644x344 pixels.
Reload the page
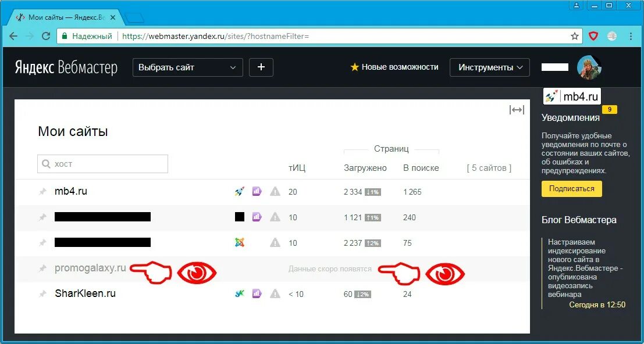click(47, 36)
